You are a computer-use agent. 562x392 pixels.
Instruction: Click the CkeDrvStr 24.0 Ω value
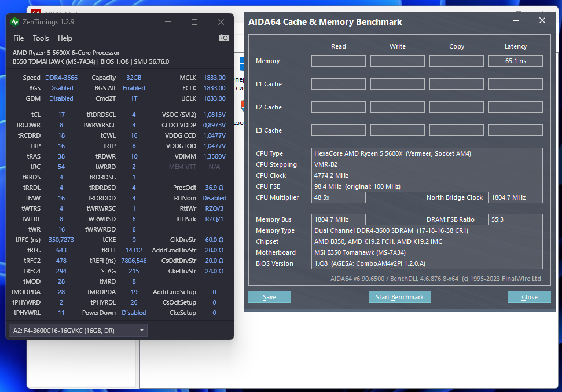[214, 271]
